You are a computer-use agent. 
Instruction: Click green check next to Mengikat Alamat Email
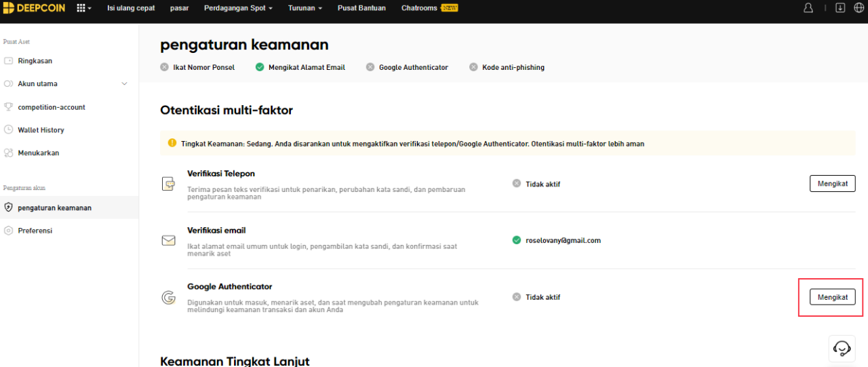pyautogui.click(x=260, y=67)
